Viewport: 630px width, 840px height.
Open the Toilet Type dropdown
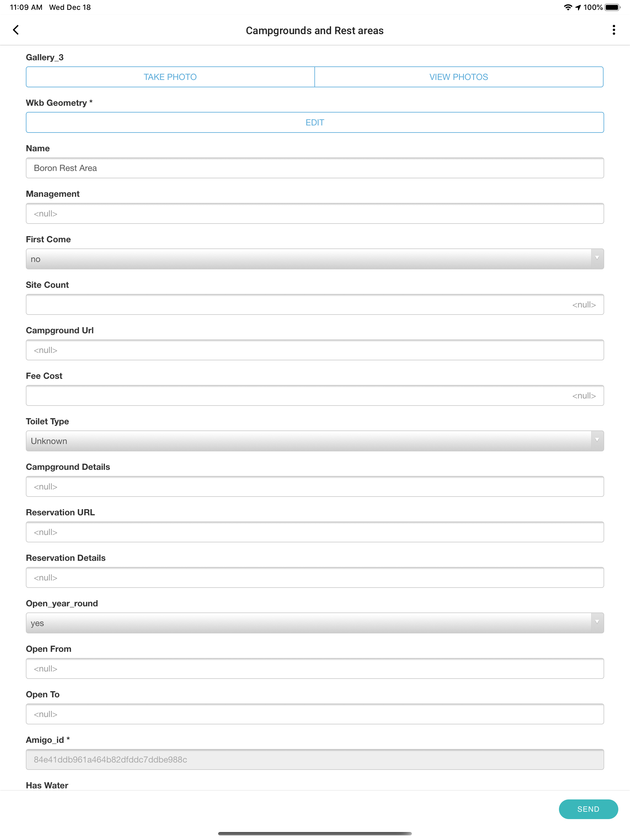315,441
